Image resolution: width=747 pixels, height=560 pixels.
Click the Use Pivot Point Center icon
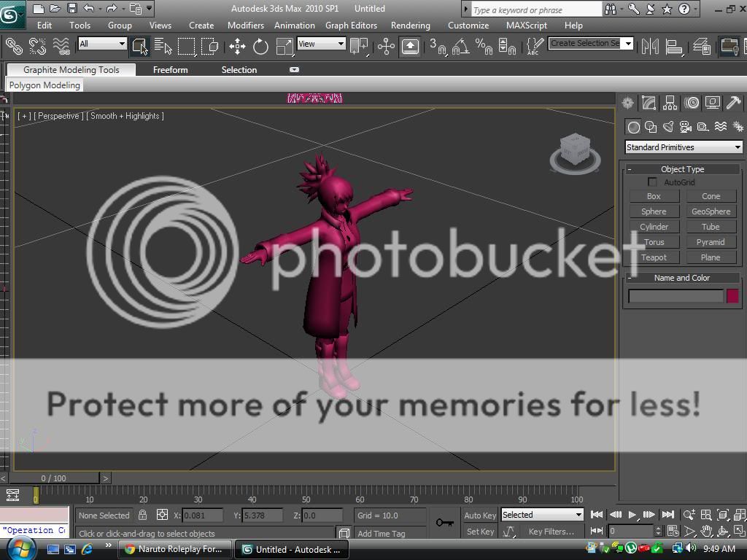pyautogui.click(x=359, y=46)
